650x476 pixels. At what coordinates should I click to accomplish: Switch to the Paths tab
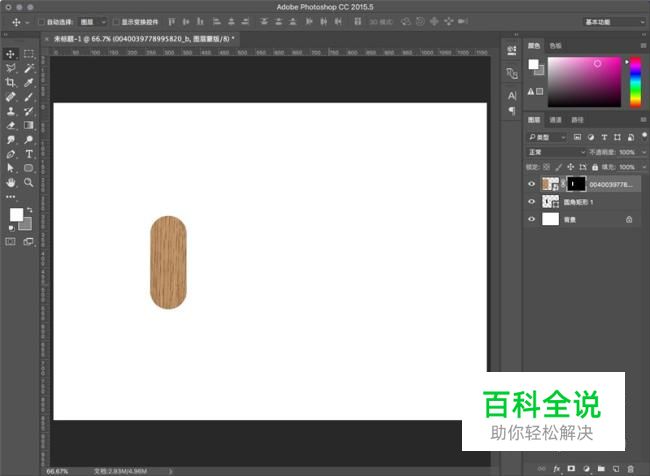tap(577, 120)
